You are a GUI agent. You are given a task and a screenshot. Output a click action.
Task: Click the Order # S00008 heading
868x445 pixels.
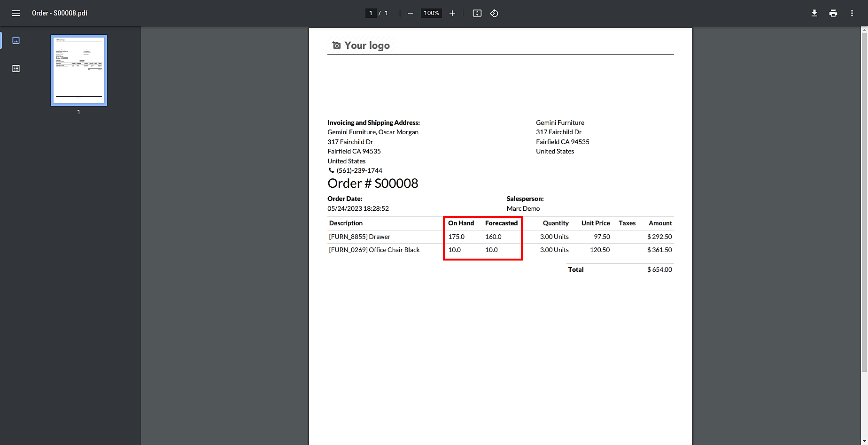[373, 183]
